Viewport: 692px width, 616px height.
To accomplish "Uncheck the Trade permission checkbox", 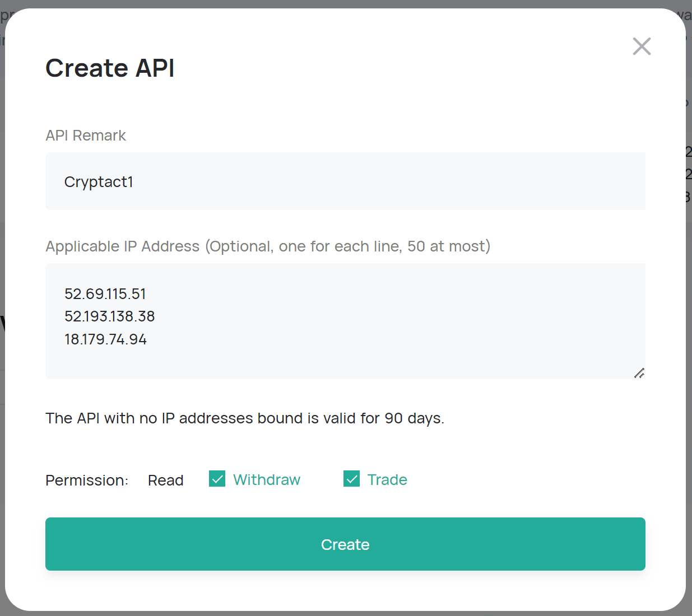I will point(351,479).
